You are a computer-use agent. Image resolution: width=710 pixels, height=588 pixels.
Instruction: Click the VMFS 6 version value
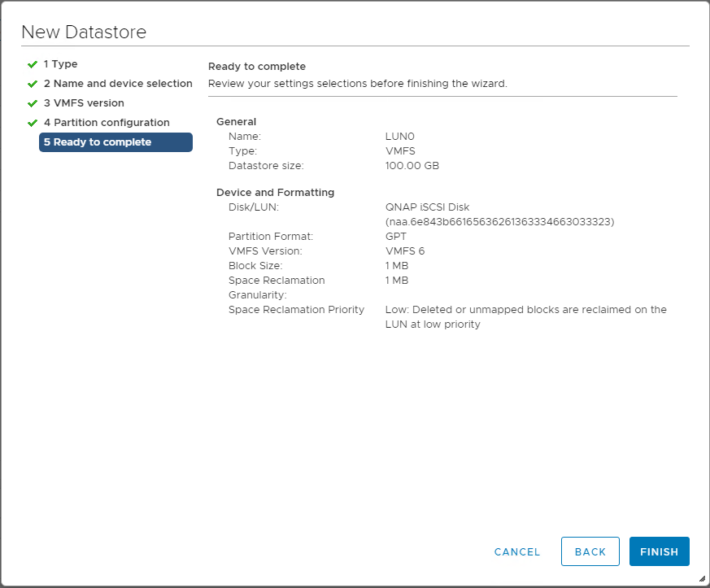(405, 251)
